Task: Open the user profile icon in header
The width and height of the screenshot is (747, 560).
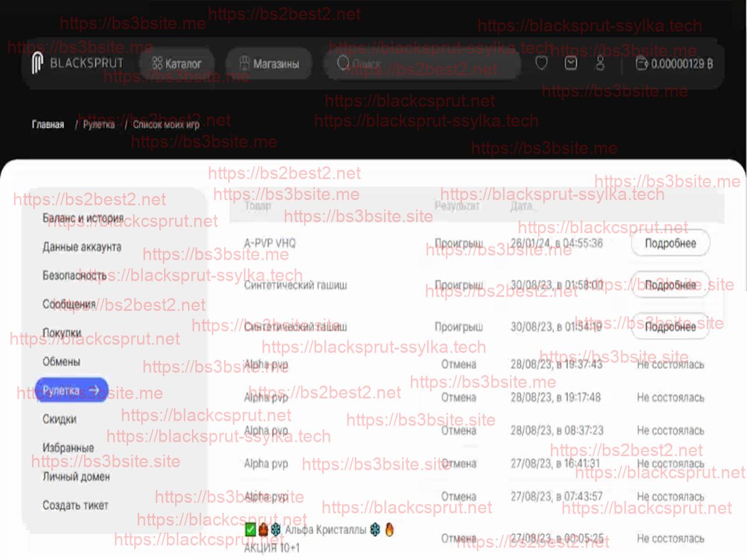Action: click(x=600, y=63)
